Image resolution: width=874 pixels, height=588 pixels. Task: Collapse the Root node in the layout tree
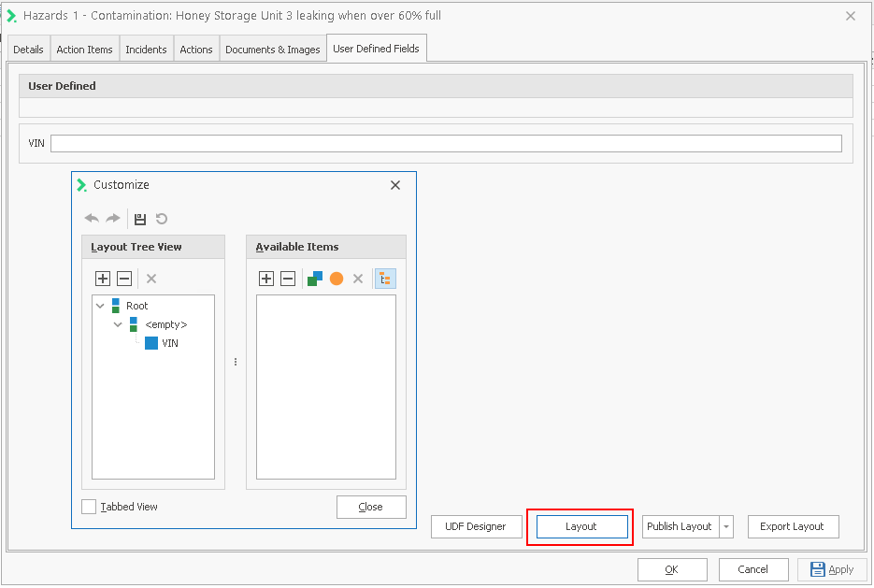(100, 306)
